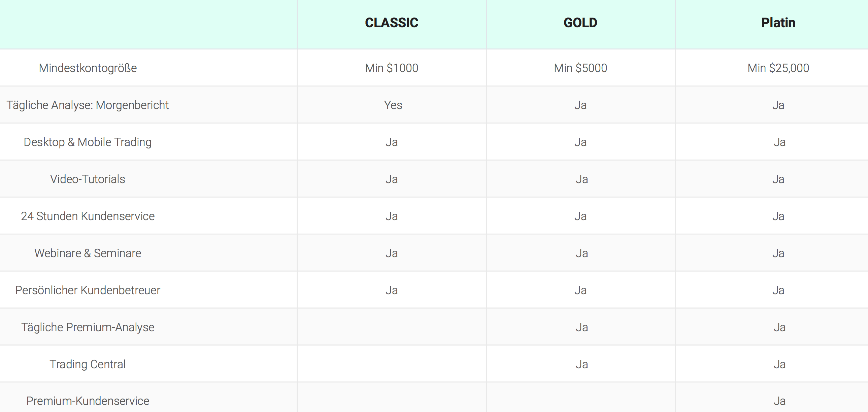Click the Video-Tutorials row label
Image resolution: width=868 pixels, height=412 pixels.
(x=88, y=179)
